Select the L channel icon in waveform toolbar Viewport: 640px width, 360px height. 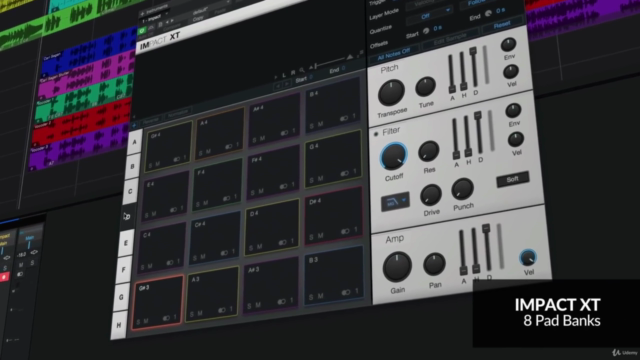point(284,75)
